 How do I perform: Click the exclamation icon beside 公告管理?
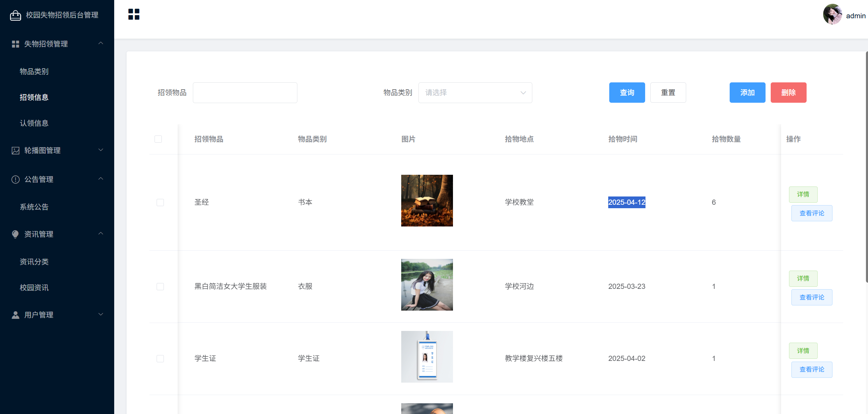pos(16,180)
